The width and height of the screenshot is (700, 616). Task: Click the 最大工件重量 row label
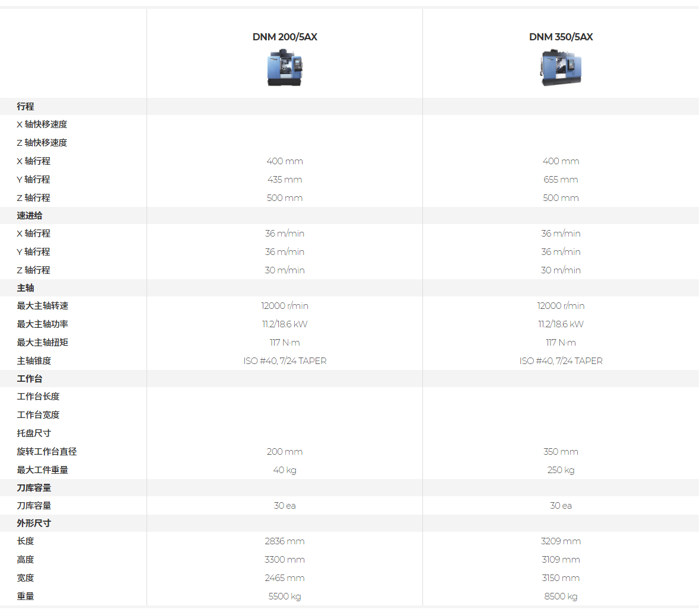pyautogui.click(x=42, y=470)
